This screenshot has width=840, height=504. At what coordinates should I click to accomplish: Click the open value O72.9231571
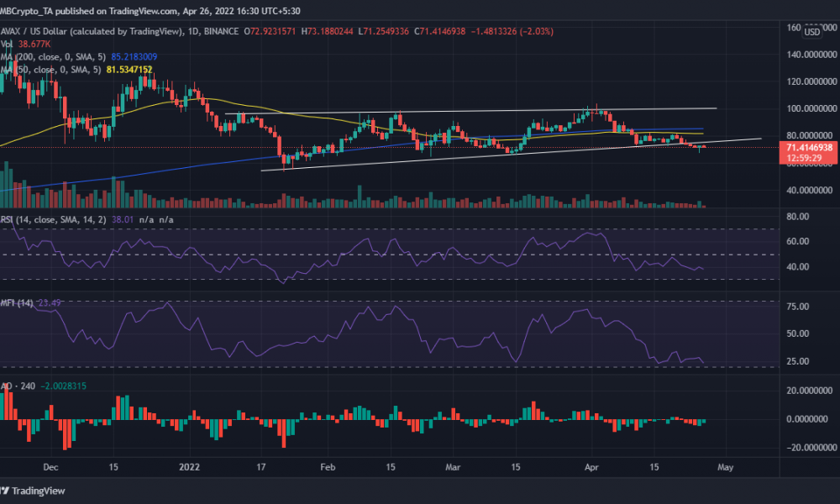270,32
